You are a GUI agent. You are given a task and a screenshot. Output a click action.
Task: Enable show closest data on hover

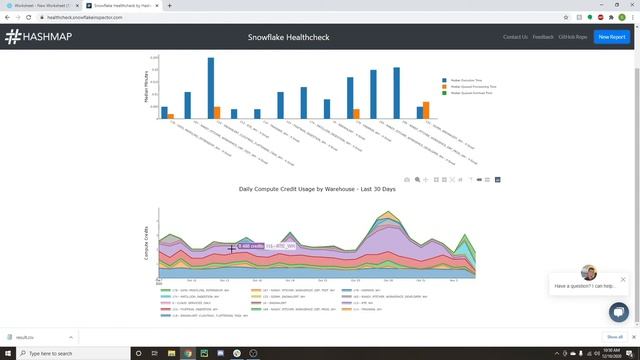[479, 180]
